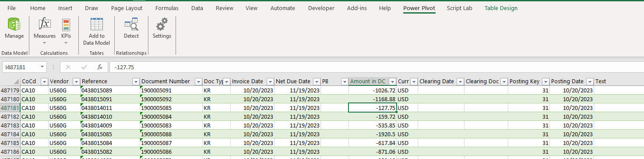Switch to the Table Design tab

point(501,8)
